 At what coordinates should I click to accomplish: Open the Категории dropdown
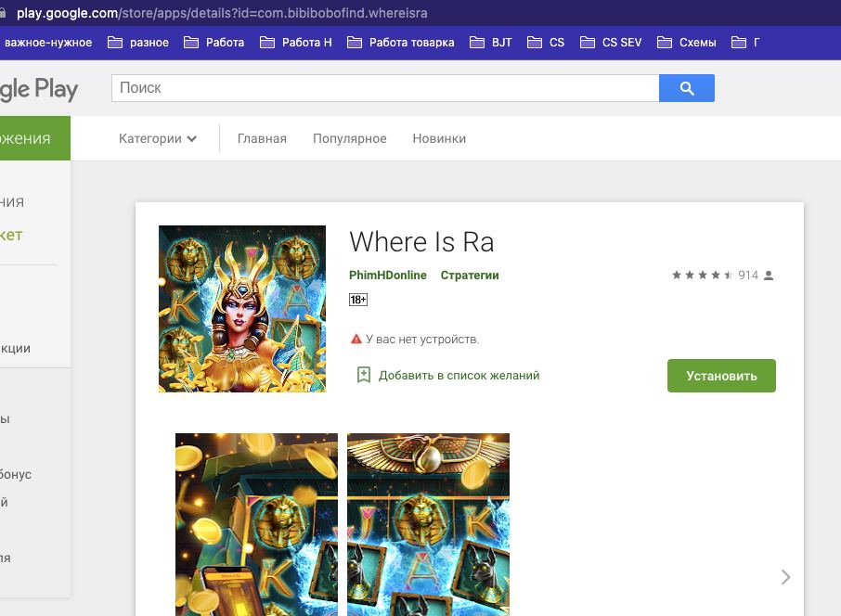(x=158, y=138)
